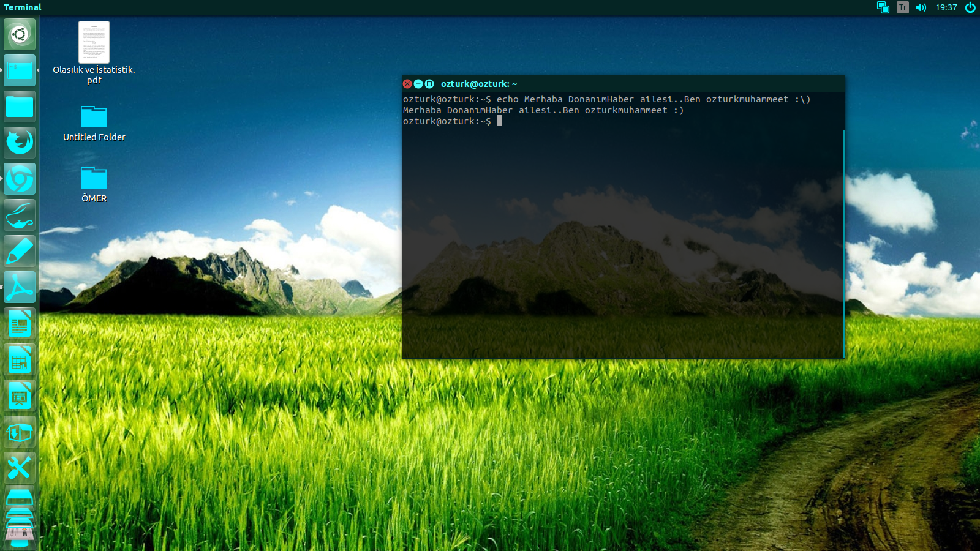The width and height of the screenshot is (980, 551).
Task: Launch Firefox from the launcher
Action: pyautogui.click(x=20, y=143)
